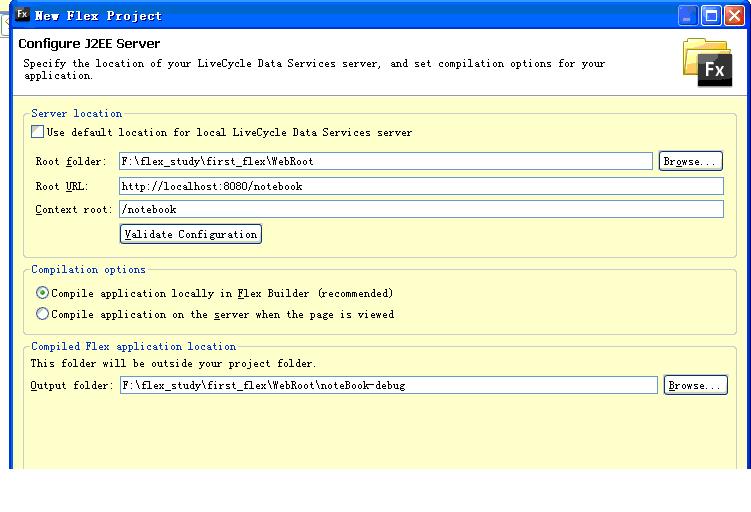Click the Validate Configuration button
The image size is (751, 512).
point(191,234)
